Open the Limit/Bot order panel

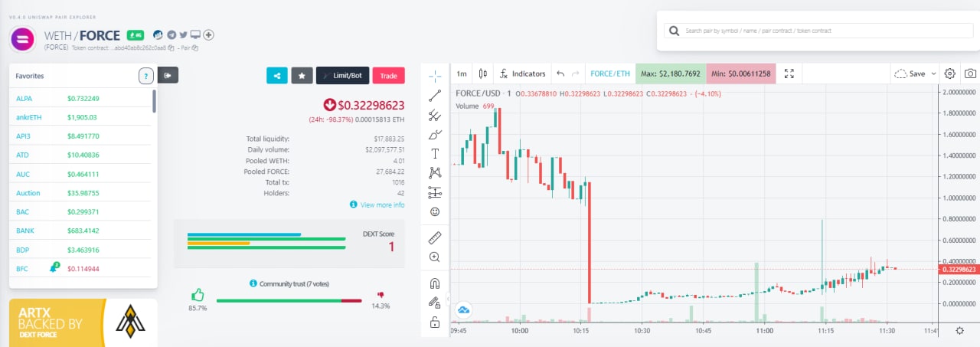[342, 75]
